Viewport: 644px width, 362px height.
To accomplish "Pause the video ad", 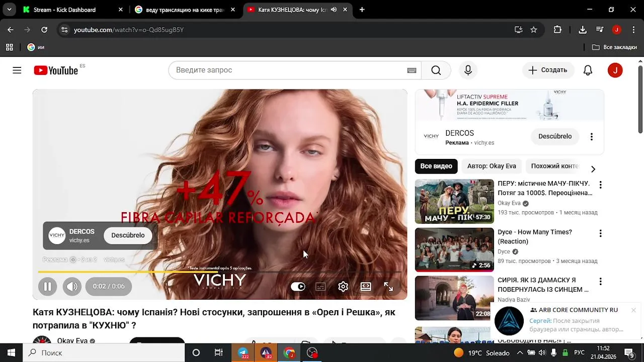I will tap(47, 287).
